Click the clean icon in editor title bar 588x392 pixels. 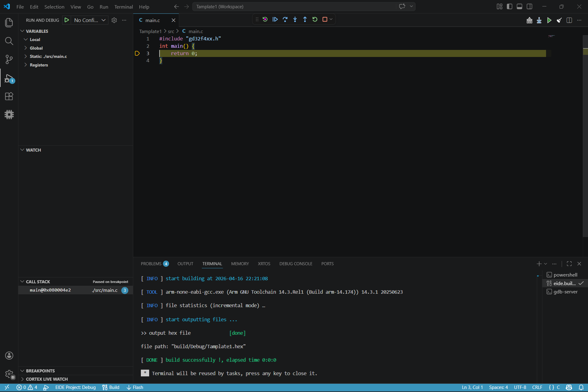(x=559, y=20)
